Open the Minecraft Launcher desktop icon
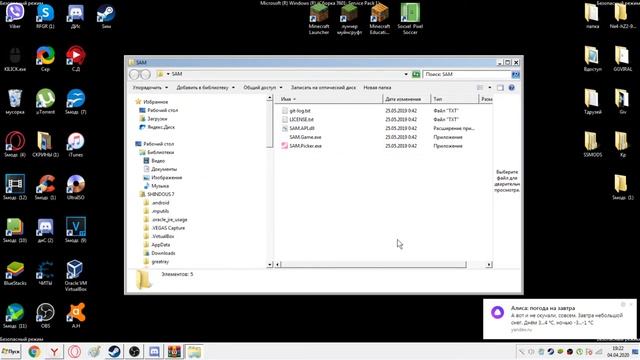The image size is (640, 360). point(319,19)
